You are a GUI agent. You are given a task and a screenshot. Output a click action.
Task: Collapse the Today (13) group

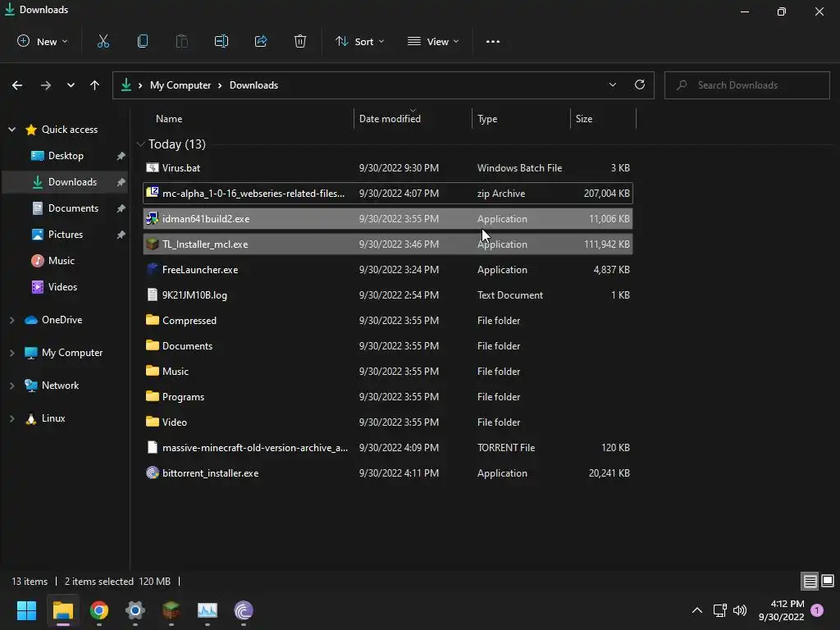click(x=141, y=144)
